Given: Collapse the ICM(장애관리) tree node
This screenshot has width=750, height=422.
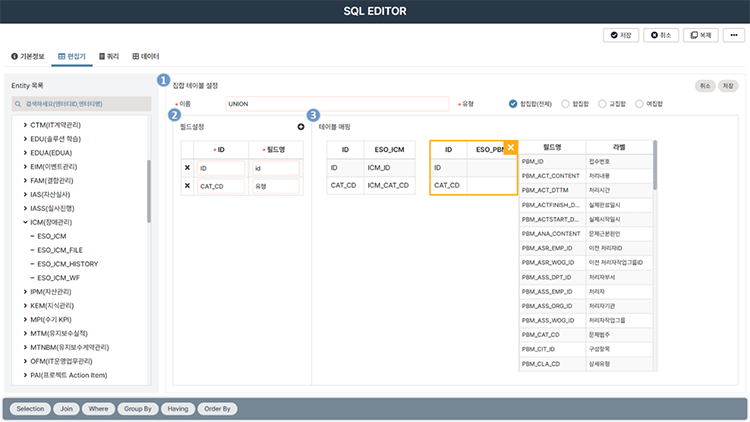Looking at the screenshot, I should tap(25, 223).
